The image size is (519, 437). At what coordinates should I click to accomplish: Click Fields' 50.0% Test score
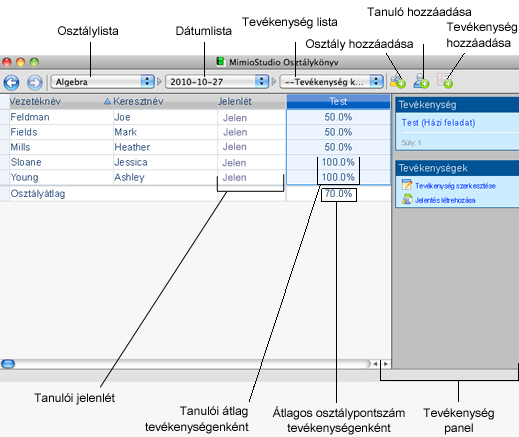(x=338, y=132)
